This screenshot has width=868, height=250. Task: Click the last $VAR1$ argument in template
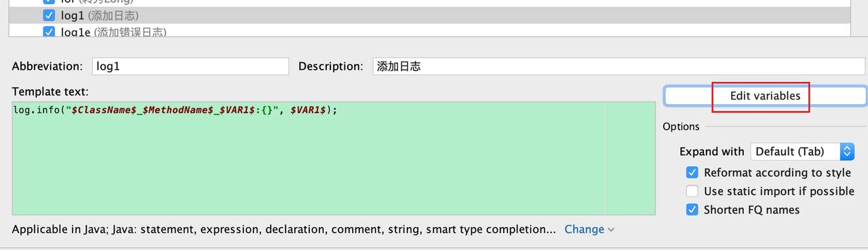[309, 109]
